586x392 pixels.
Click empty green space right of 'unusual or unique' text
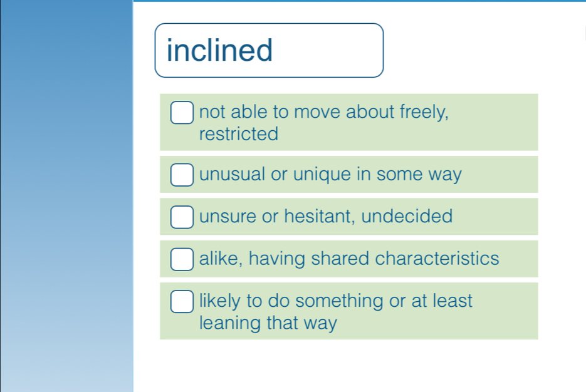pos(501,175)
